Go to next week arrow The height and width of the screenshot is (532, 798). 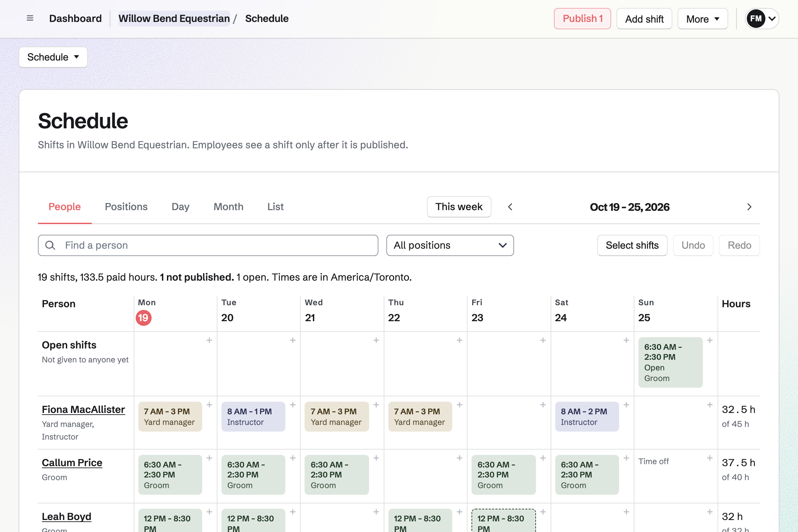749,207
